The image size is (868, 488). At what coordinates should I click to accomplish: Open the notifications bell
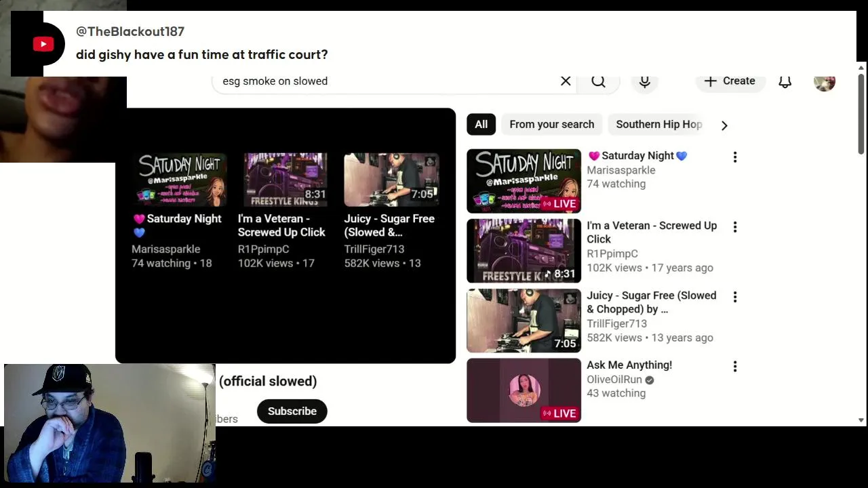click(x=785, y=81)
